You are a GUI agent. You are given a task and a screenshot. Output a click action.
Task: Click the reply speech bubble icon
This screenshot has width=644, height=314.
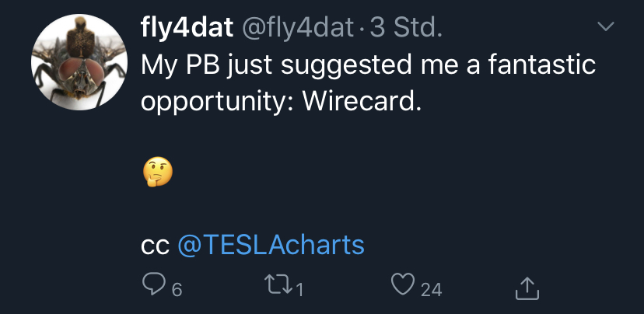click(x=152, y=288)
